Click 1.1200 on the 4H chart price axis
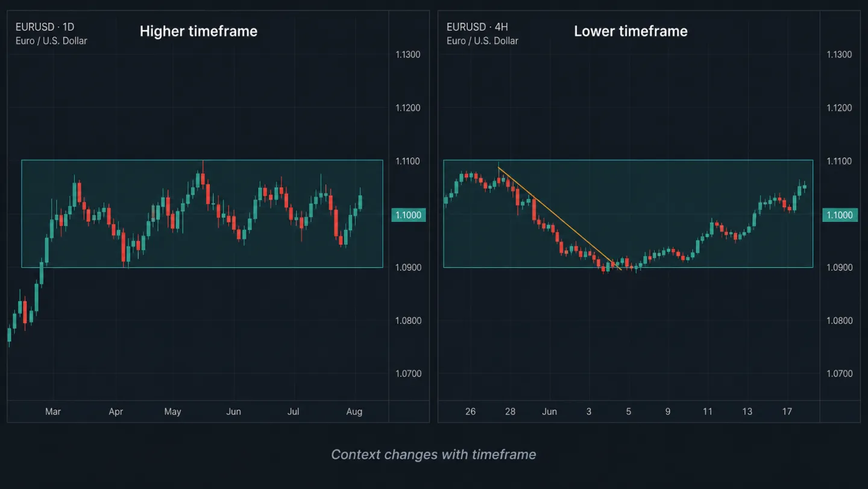The image size is (868, 489). coord(840,108)
